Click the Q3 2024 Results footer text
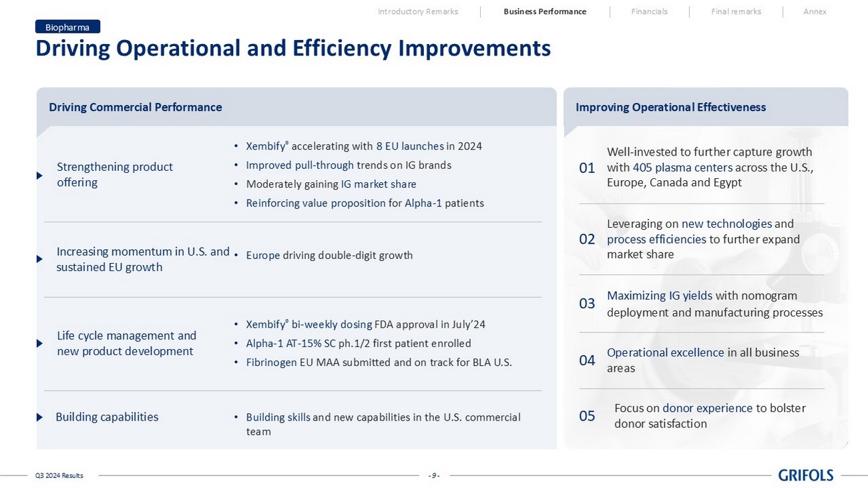The width and height of the screenshot is (868, 488). (59, 475)
